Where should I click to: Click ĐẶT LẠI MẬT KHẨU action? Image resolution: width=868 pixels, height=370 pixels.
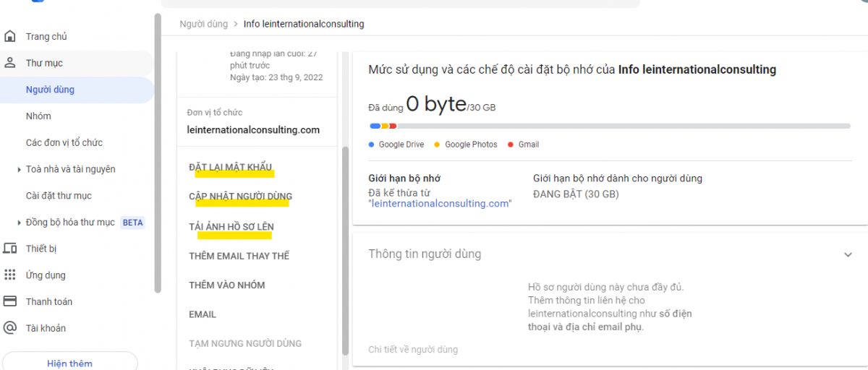coord(231,167)
